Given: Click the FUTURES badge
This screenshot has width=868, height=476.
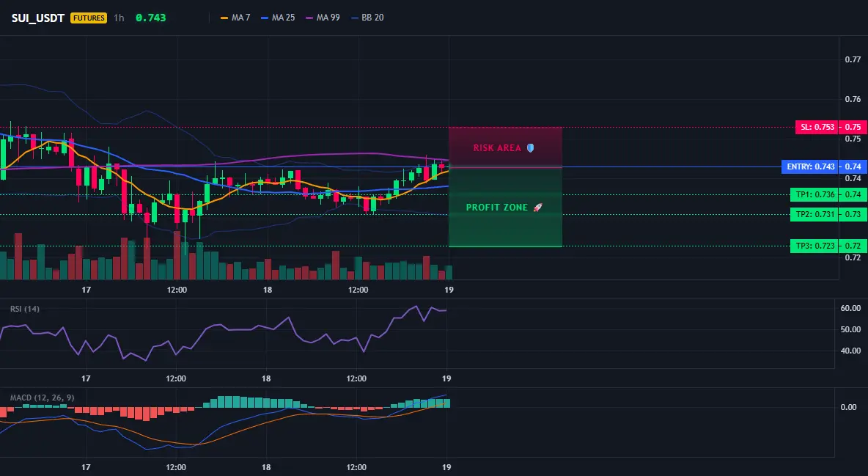Looking at the screenshot, I should pos(89,18).
